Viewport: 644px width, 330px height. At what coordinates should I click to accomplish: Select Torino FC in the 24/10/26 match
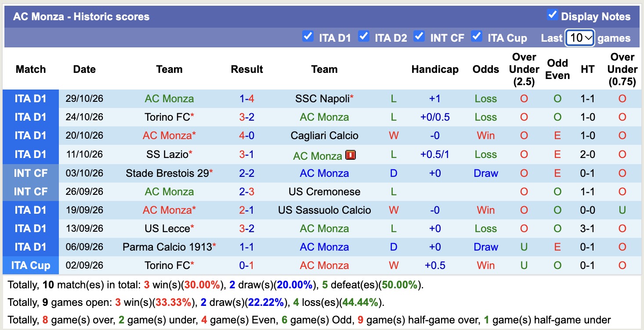pyautogui.click(x=167, y=117)
